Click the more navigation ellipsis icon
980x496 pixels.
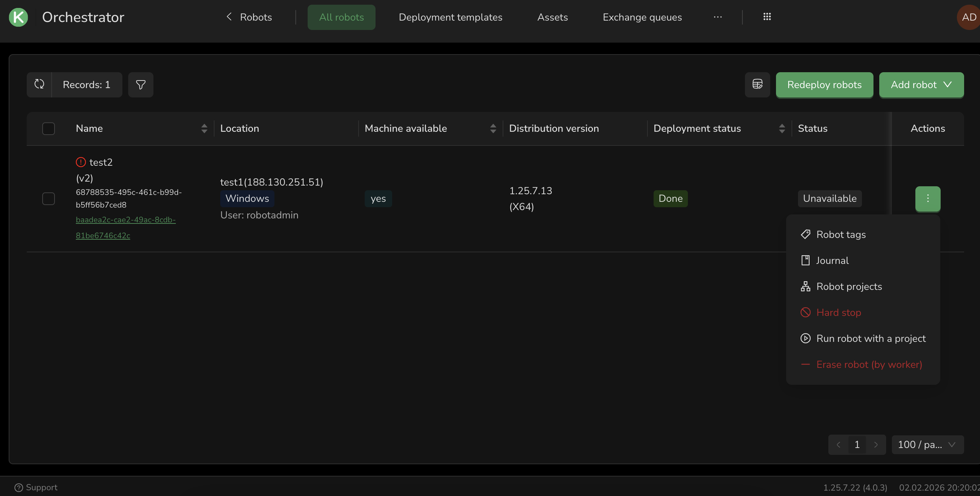(717, 17)
